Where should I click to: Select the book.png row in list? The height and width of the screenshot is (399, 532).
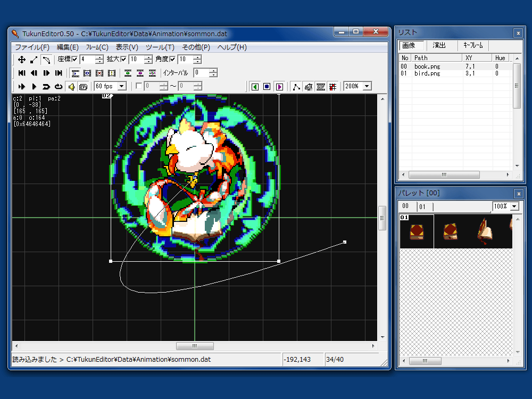click(455, 66)
